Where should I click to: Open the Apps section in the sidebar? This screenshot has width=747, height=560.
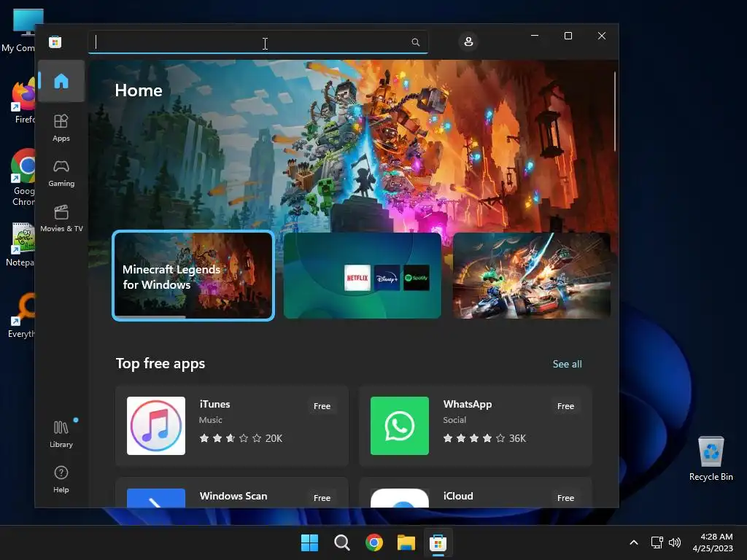[x=61, y=128]
